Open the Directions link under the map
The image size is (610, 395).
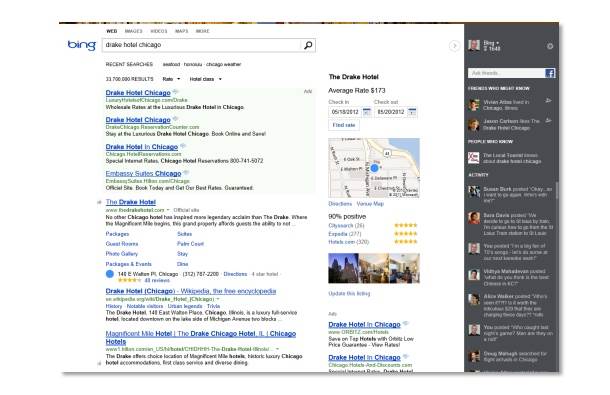pos(340,204)
